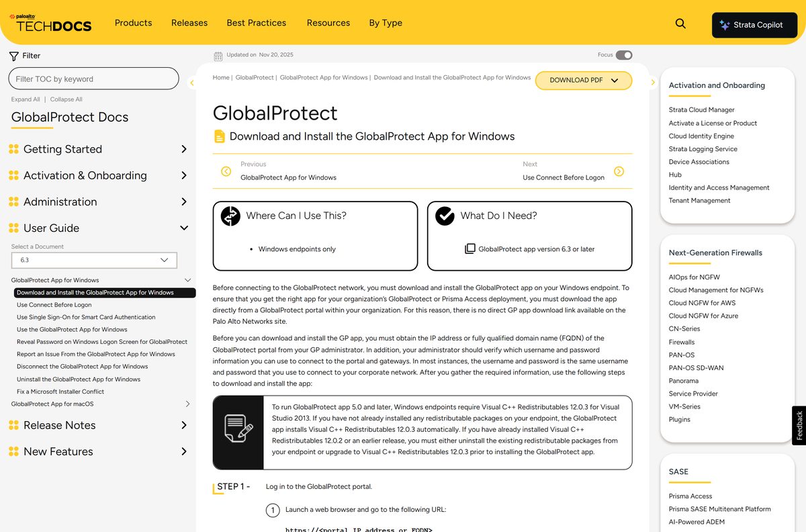This screenshot has width=806, height=532.
Task: Click the Where Can I Use This icon
Action: [230, 216]
